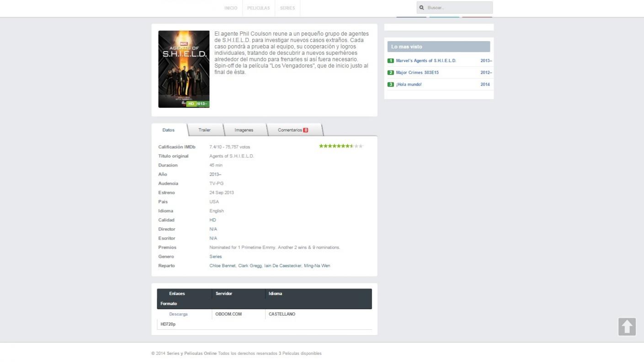Image resolution: width=644 pixels, height=364 pixels.
Task: Click rank badge 1 in Lo mas visto
Action: pos(390,60)
